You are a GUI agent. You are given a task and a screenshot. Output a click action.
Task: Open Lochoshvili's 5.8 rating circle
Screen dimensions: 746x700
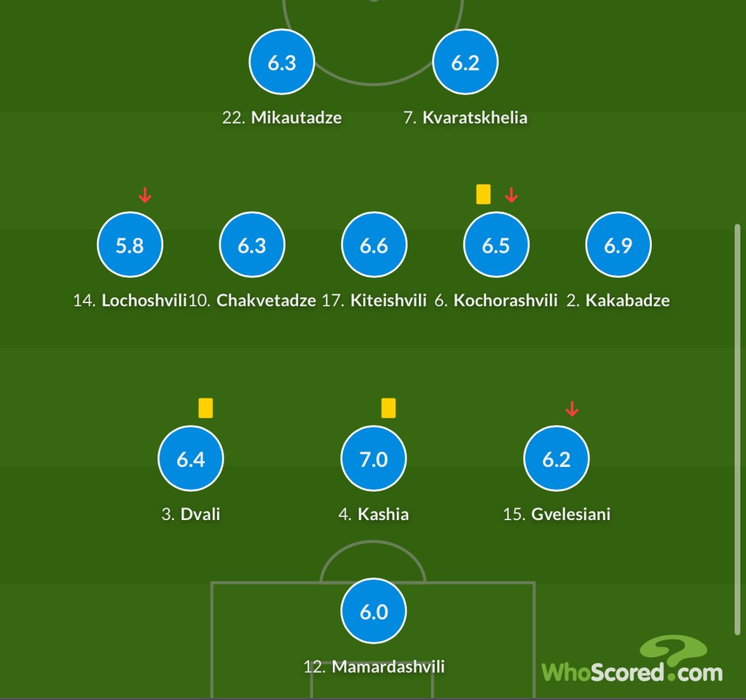(x=130, y=245)
